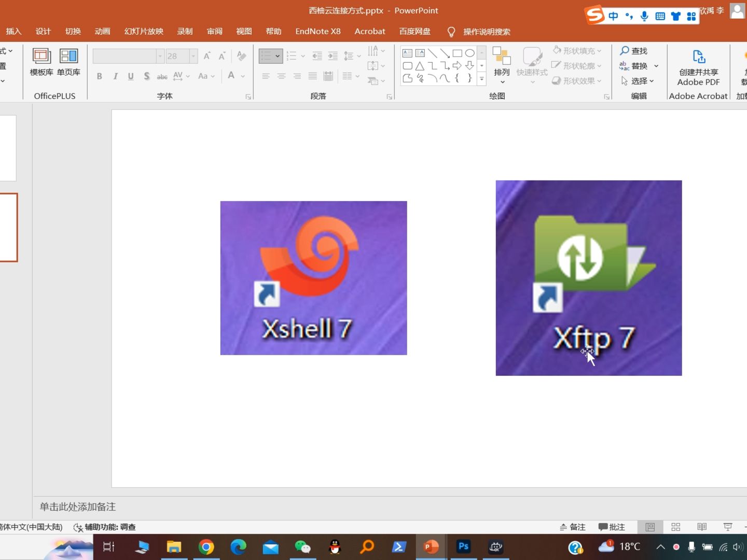
Task: Open the 动画 animations tab
Action: 103,31
